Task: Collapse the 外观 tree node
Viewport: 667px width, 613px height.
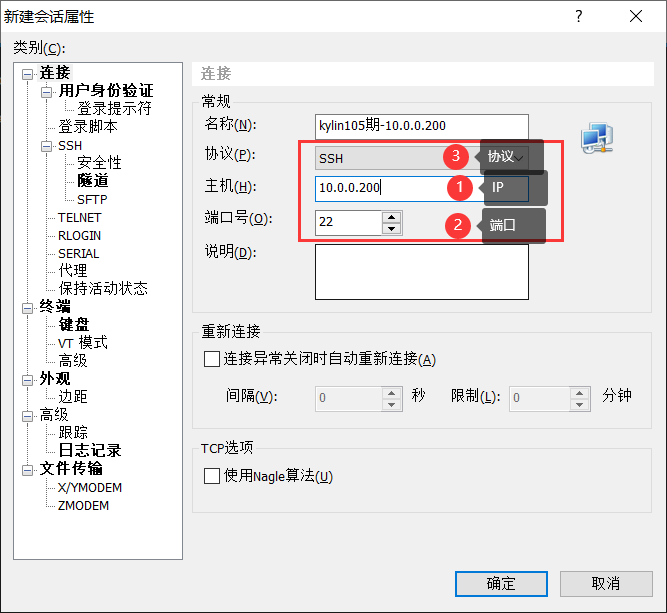Action: pyautogui.click(x=27, y=380)
